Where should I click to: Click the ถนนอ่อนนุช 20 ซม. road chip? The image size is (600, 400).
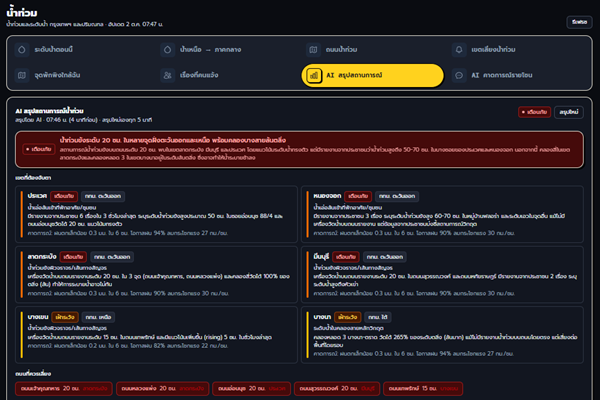pyautogui.click(x=252, y=389)
